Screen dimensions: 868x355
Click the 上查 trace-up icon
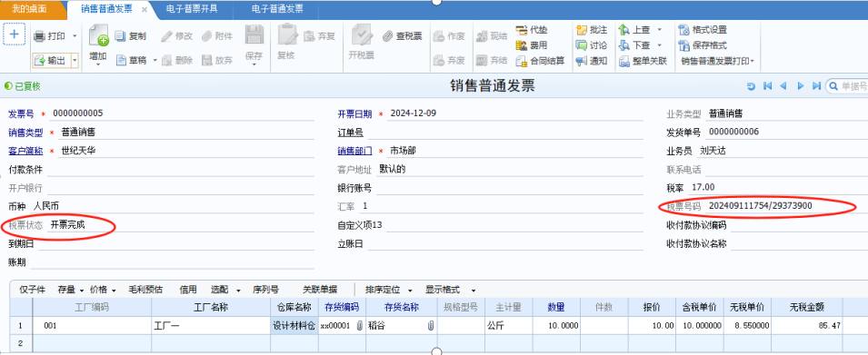click(x=624, y=30)
